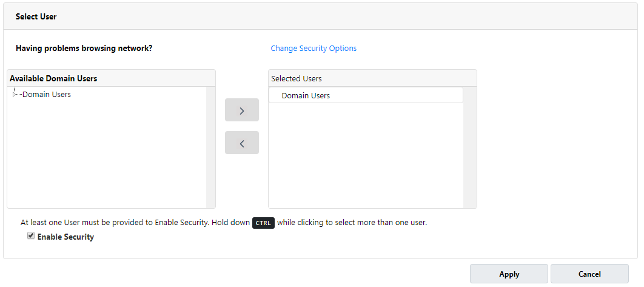Click the Enable Security label text
This screenshot has width=644, height=287.
[x=65, y=237]
